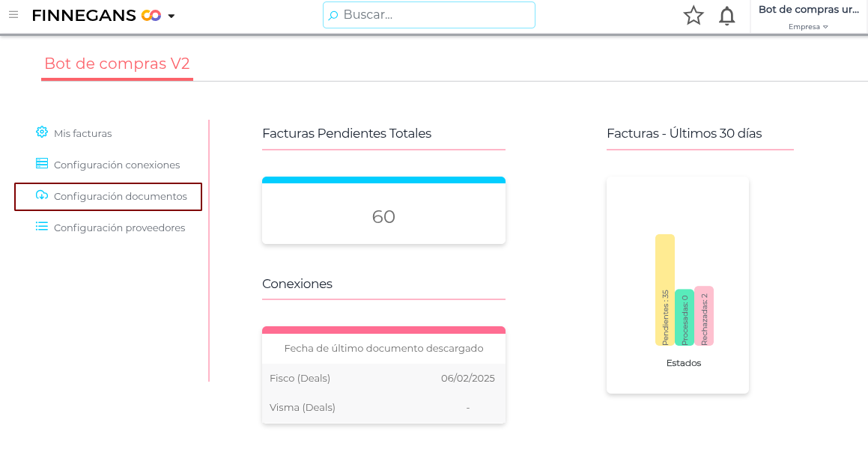Open the Bot de compras account menu
Screen dimensions: 868x449
(808, 10)
